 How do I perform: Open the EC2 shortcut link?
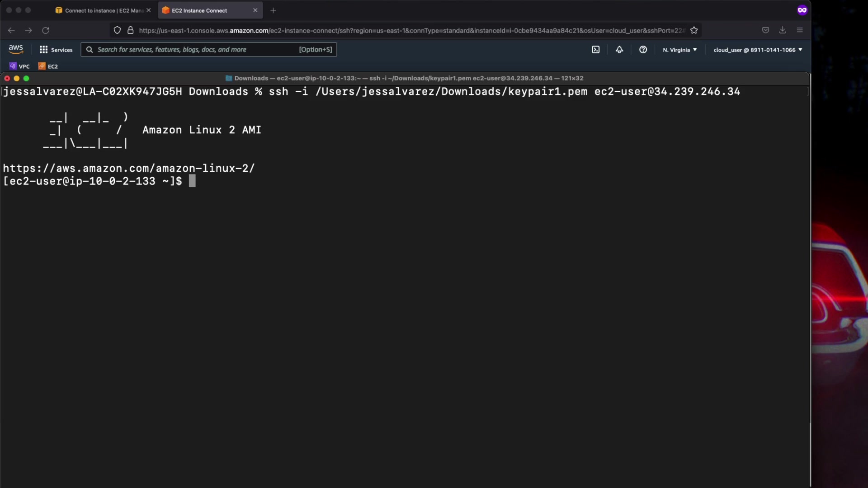click(x=48, y=66)
